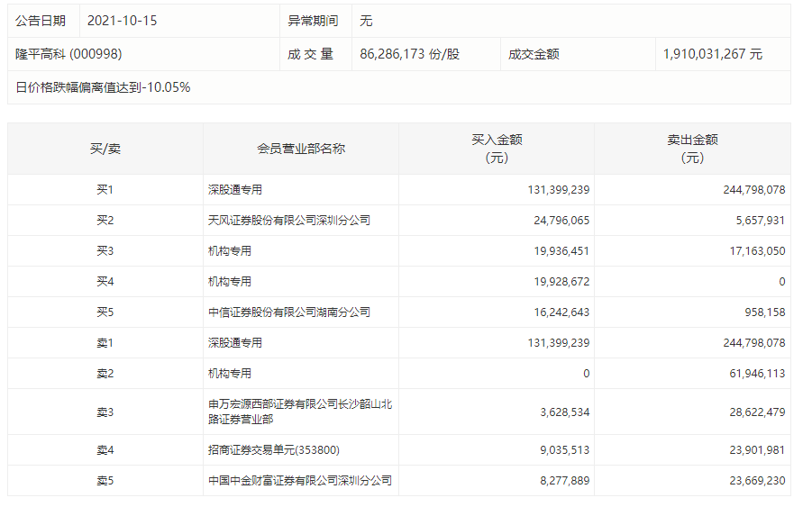Click 深股通专用 in the 卖1 row
Viewport: 812px width, 507px height.
[234, 343]
